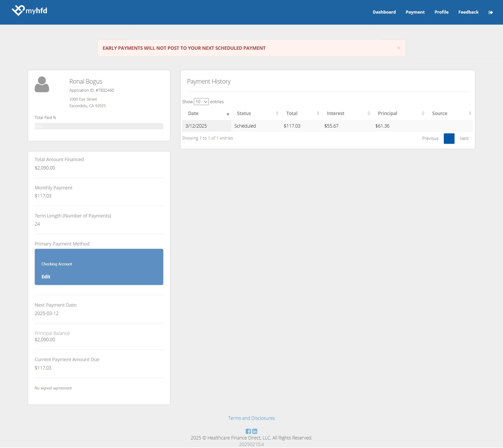Open Facebook via the footer icon

click(248, 431)
